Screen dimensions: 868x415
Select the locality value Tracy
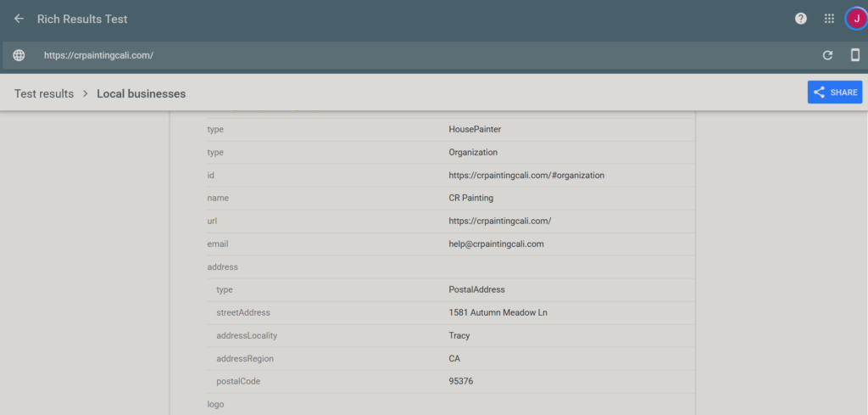(459, 336)
